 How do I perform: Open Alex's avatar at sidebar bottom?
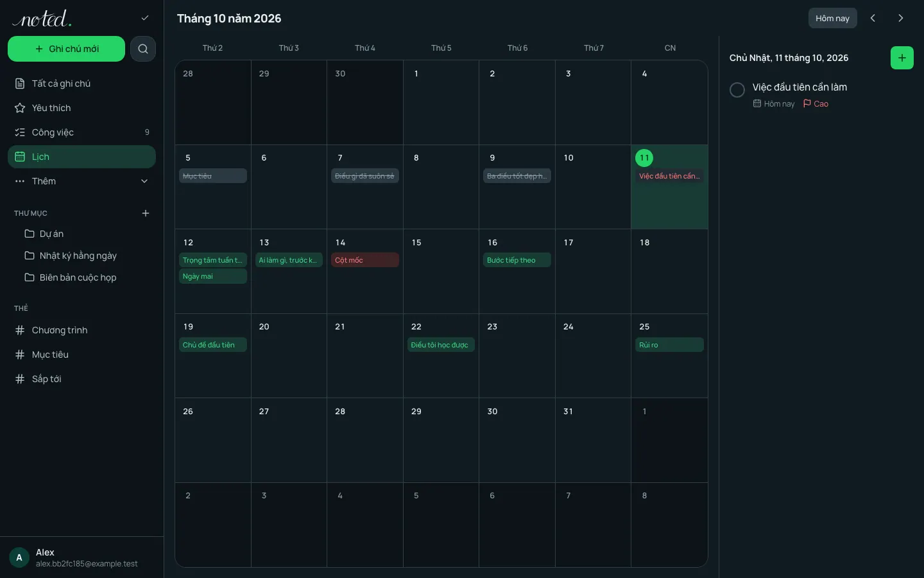[x=19, y=557]
